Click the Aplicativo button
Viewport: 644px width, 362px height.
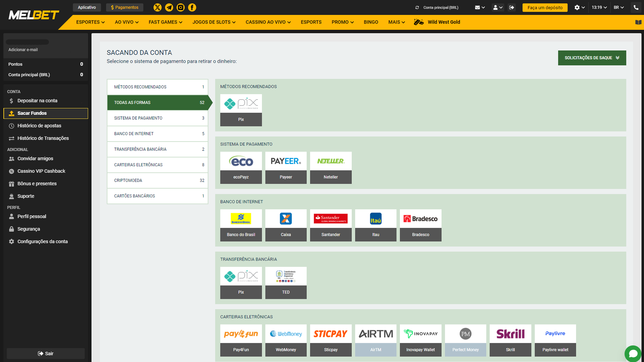pyautogui.click(x=87, y=7)
